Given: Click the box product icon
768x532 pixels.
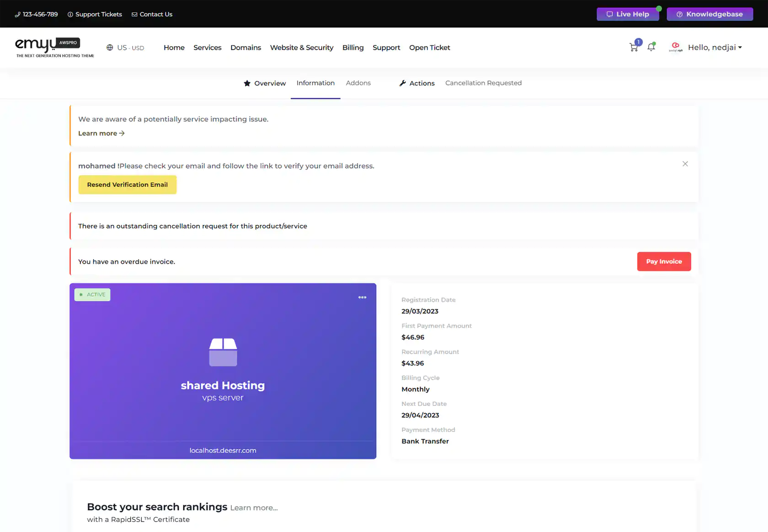Looking at the screenshot, I should click(223, 352).
